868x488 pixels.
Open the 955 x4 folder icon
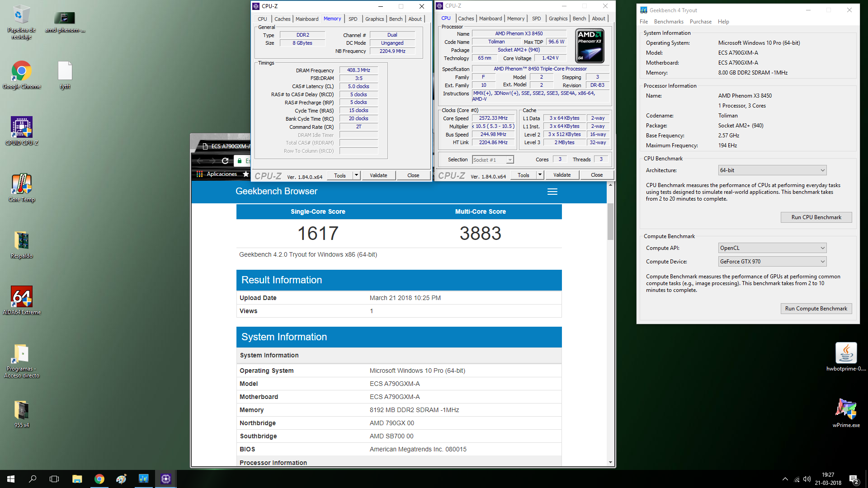pyautogui.click(x=21, y=414)
